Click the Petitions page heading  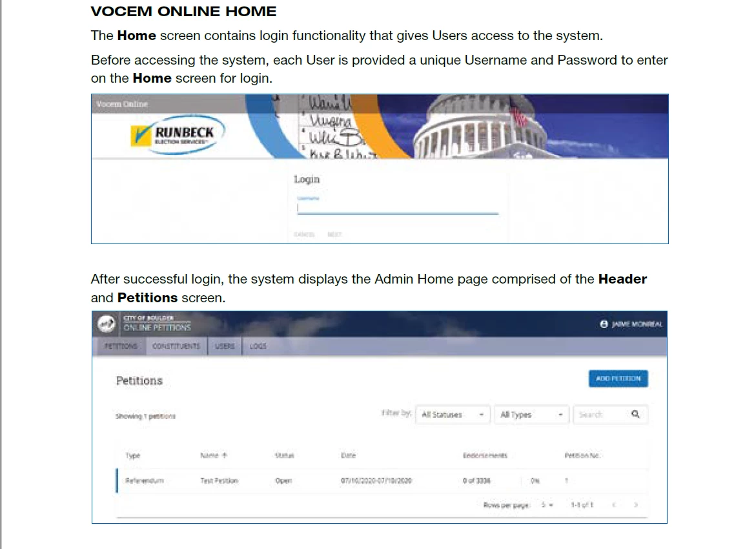click(139, 380)
